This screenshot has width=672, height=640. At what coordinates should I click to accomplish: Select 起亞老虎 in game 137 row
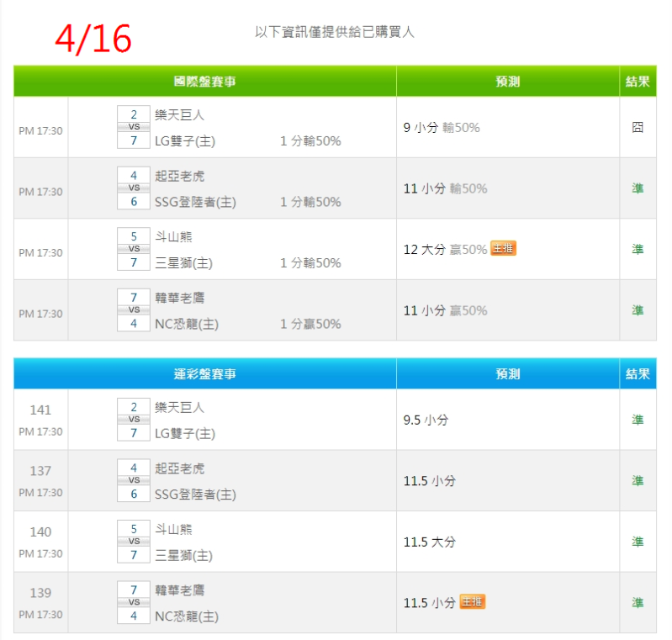pos(180,468)
